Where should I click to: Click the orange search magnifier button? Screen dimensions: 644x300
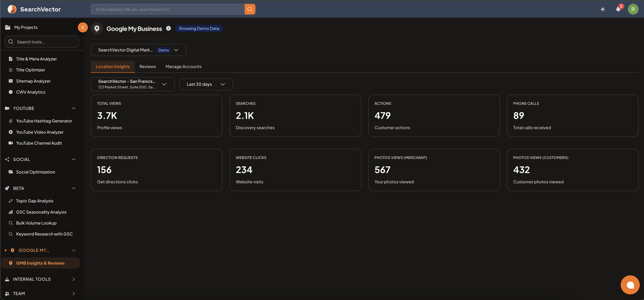click(250, 9)
